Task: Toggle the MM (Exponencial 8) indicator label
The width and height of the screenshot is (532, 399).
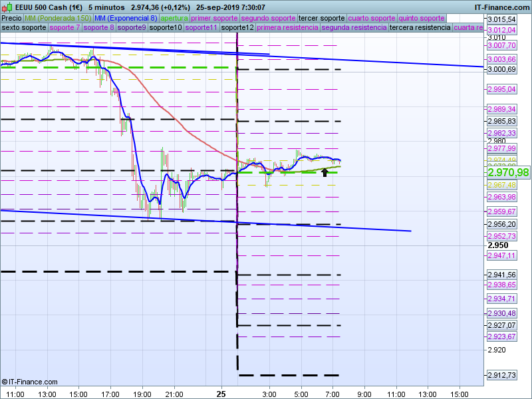Action: click(x=126, y=18)
